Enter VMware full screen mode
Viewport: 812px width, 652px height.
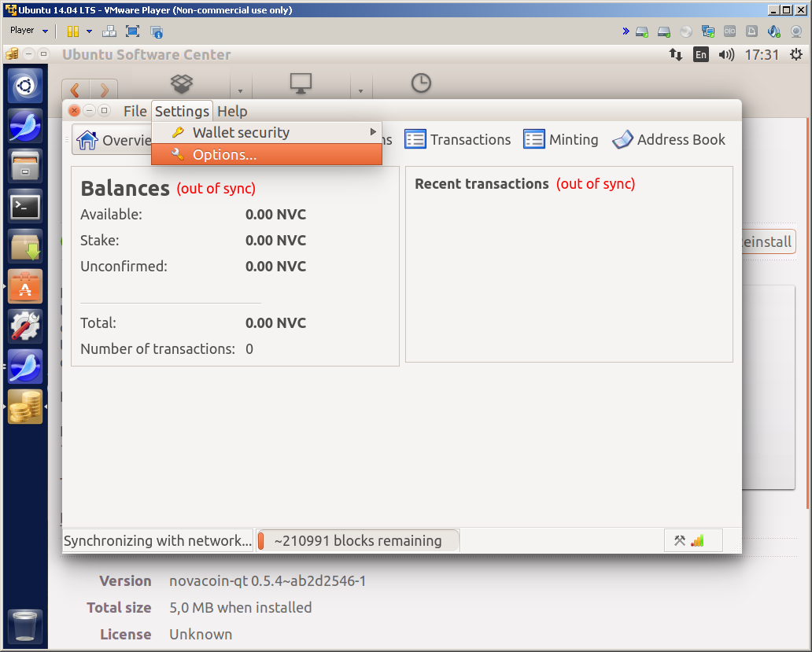pyautogui.click(x=132, y=31)
